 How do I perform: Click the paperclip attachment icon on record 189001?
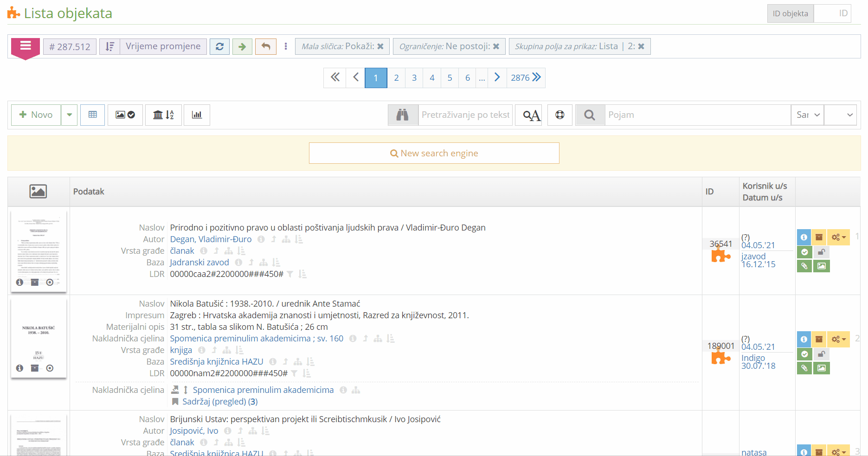(804, 368)
